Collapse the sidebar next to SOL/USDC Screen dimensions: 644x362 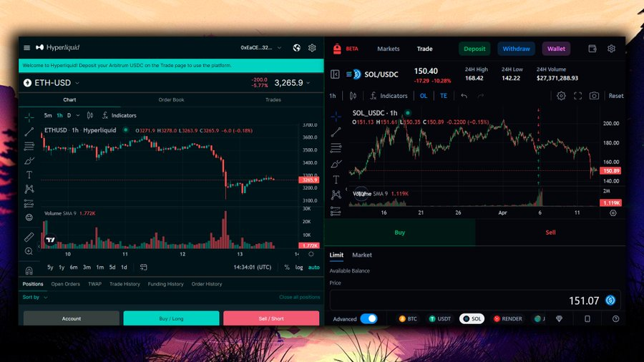335,74
